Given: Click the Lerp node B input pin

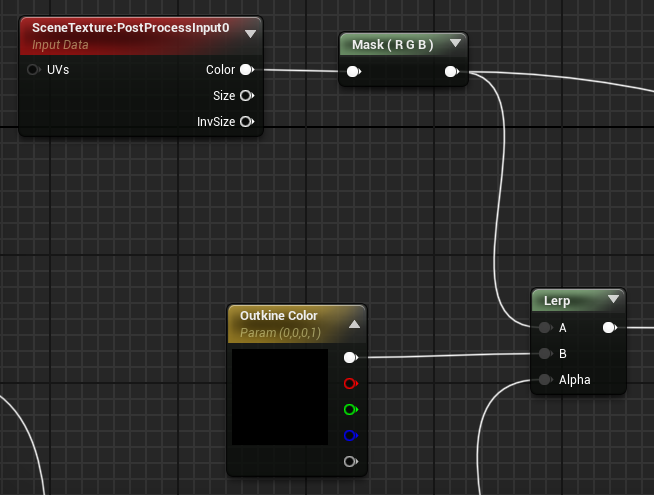Looking at the screenshot, I should (544, 353).
